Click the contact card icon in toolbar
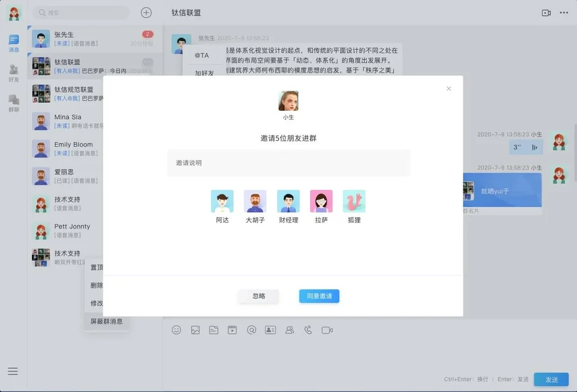Viewport: 577px width, 392px height. pos(270,330)
